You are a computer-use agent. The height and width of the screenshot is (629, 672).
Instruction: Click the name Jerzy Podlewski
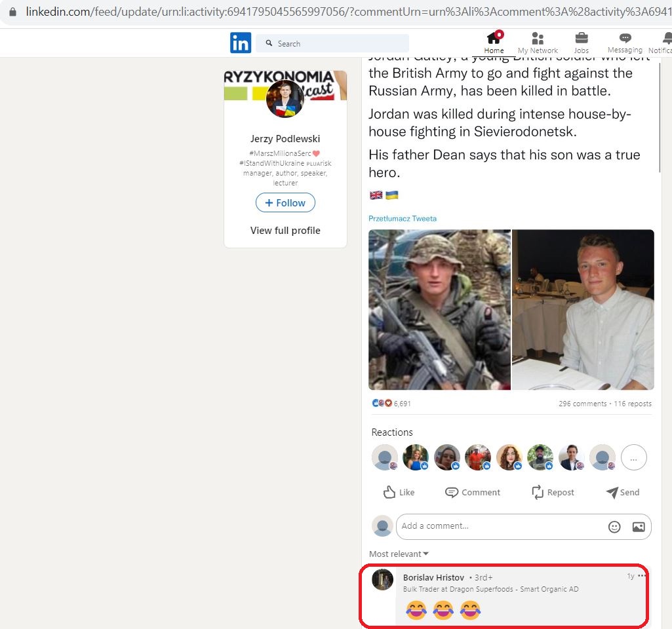[x=285, y=139]
